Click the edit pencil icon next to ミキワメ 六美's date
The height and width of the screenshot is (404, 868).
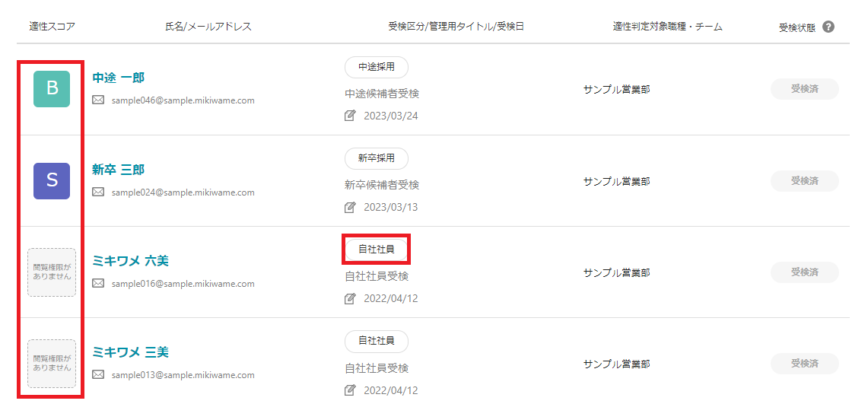click(x=350, y=299)
